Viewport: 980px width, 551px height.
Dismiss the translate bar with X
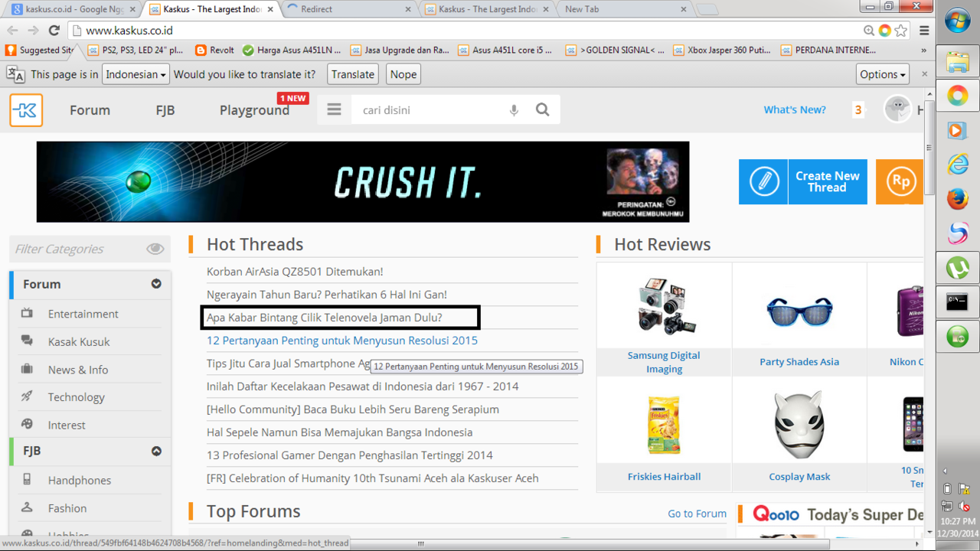click(924, 74)
